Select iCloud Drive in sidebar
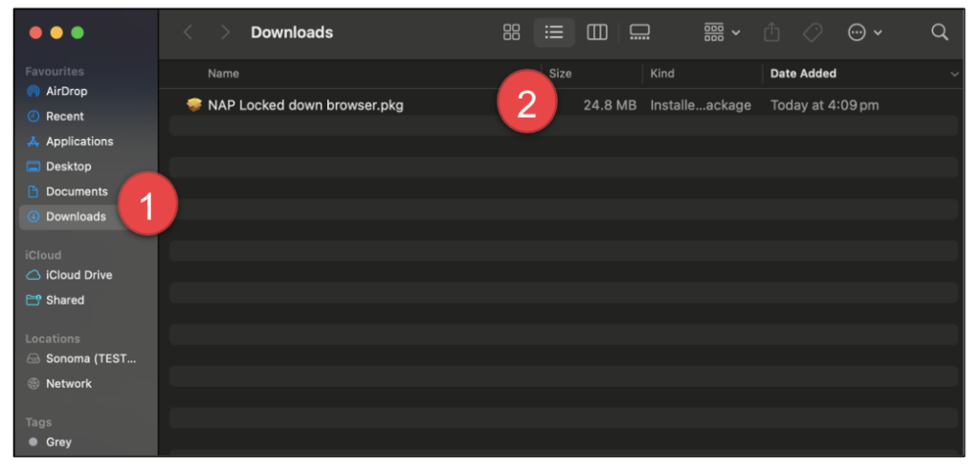The height and width of the screenshot is (476, 980). (x=78, y=275)
